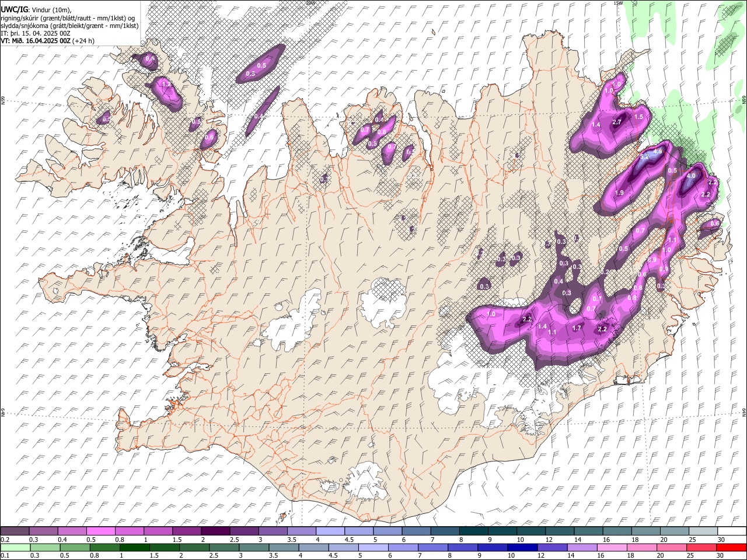The height and width of the screenshot is (560, 747).
Task: Pick the top-row swatch between 4 and 4.5
Action: click(x=330, y=531)
